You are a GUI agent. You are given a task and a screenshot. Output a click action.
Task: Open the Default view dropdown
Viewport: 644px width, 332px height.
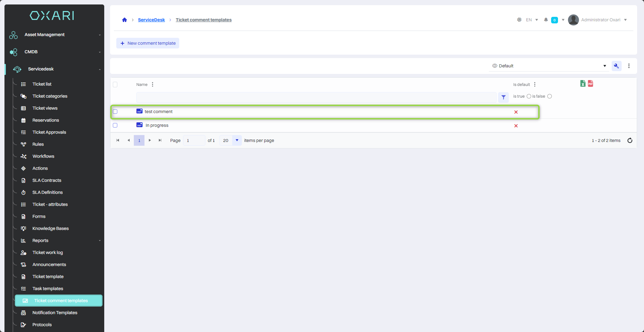pyautogui.click(x=549, y=66)
